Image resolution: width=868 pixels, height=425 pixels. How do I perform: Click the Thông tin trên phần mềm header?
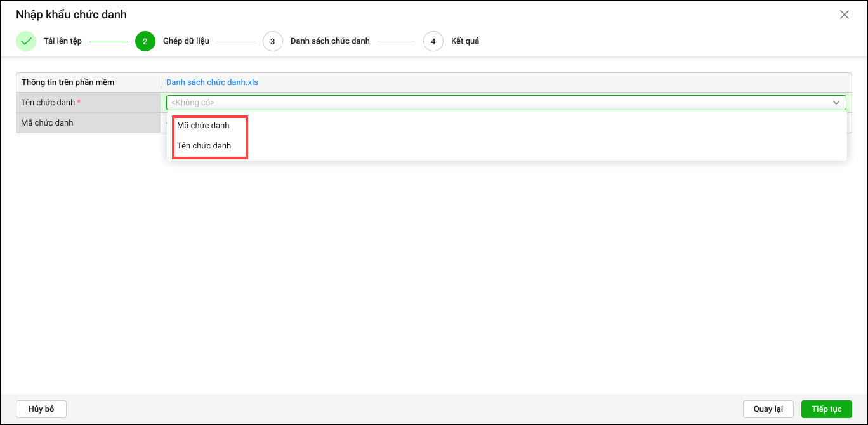coord(68,82)
